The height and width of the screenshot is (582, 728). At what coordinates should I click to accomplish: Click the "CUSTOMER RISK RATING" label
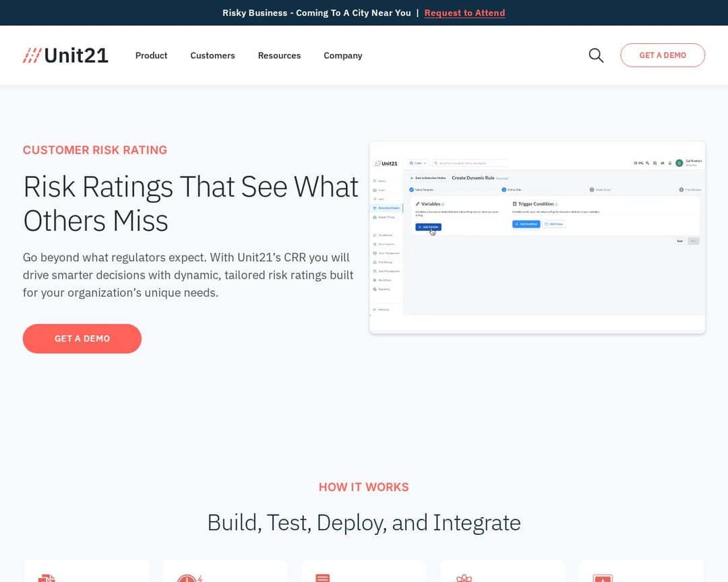[95, 150]
